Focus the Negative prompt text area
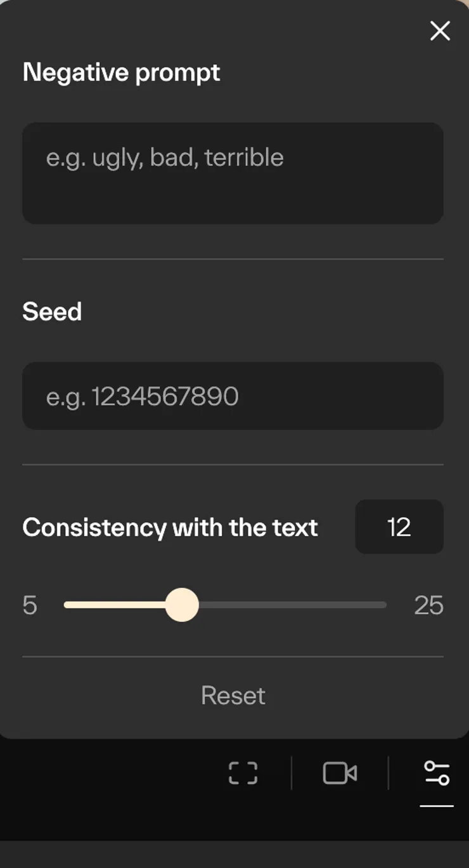 coord(233,173)
